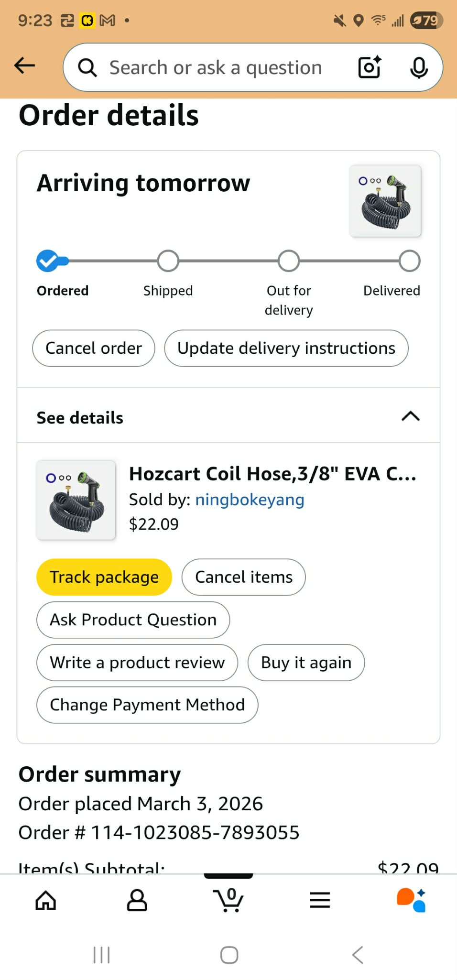This screenshot has width=457, height=980.
Task: Open the Rufus AI assistant icon
Action: pos(411,900)
